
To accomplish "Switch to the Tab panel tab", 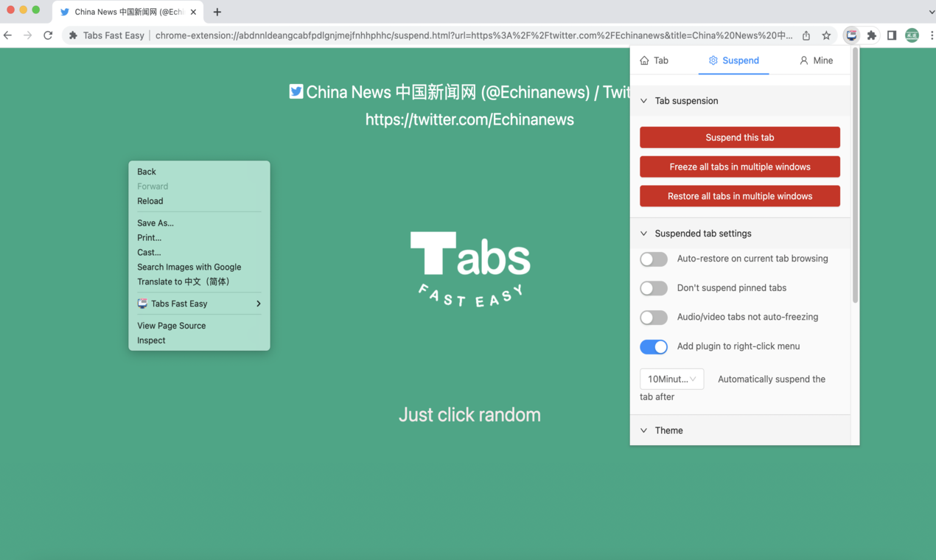I will click(654, 60).
